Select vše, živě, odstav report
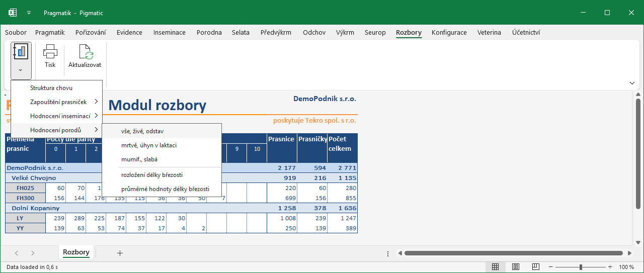Viewport: 644px width, 273px height. pos(162,131)
